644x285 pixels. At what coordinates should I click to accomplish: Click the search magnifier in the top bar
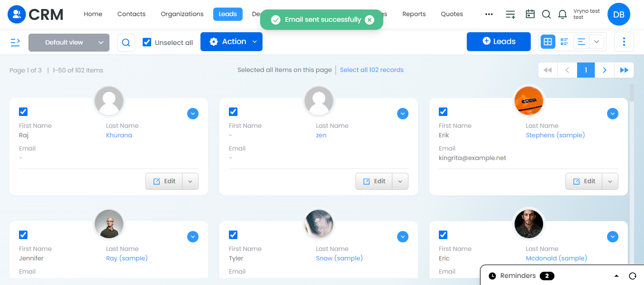(546, 14)
